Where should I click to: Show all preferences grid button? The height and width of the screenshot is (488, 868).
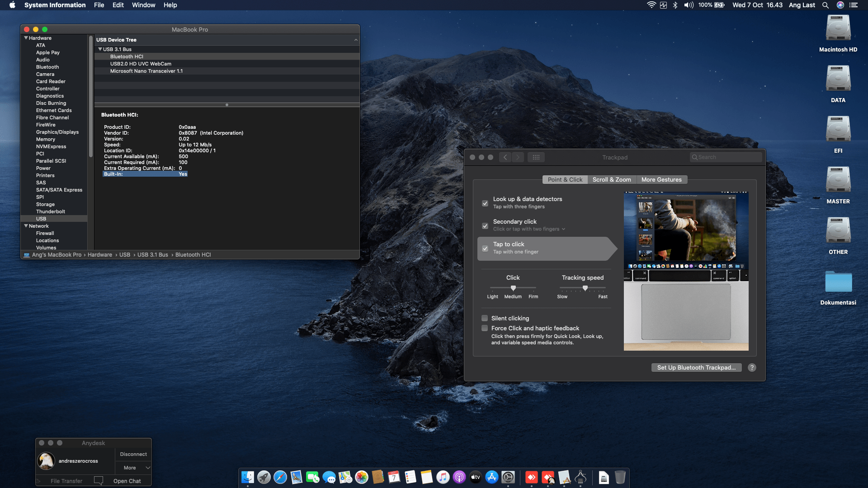click(x=536, y=157)
